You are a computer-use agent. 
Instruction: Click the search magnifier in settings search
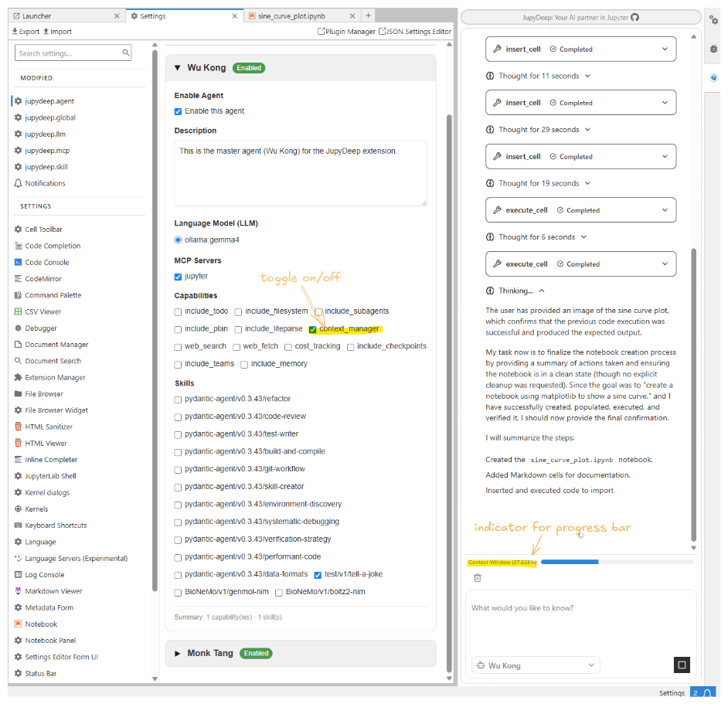[126, 53]
